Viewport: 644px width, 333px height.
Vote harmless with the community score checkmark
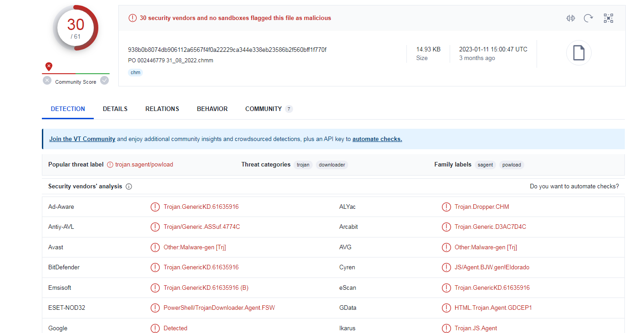pos(105,81)
